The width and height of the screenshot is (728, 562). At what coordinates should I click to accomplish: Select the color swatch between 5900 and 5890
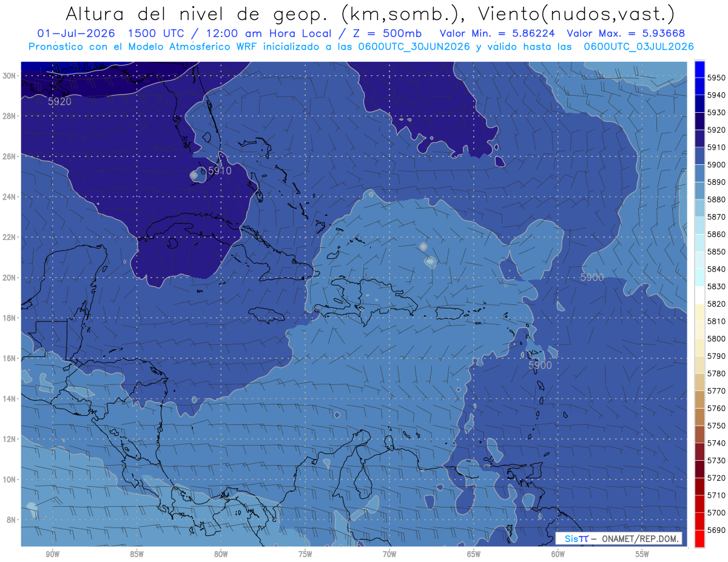click(x=699, y=173)
